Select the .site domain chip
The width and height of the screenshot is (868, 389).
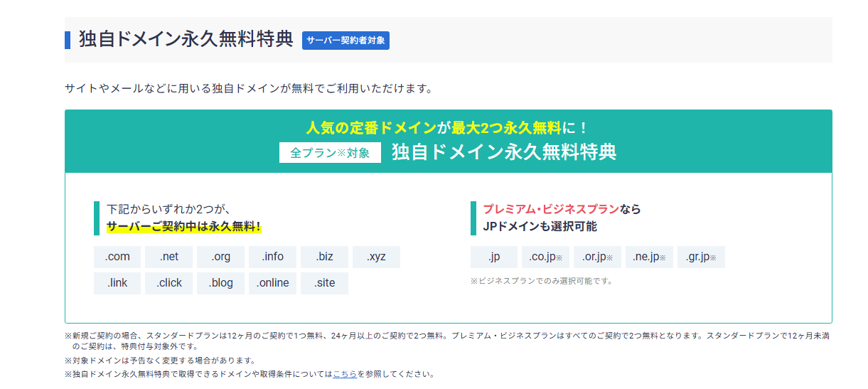point(324,283)
